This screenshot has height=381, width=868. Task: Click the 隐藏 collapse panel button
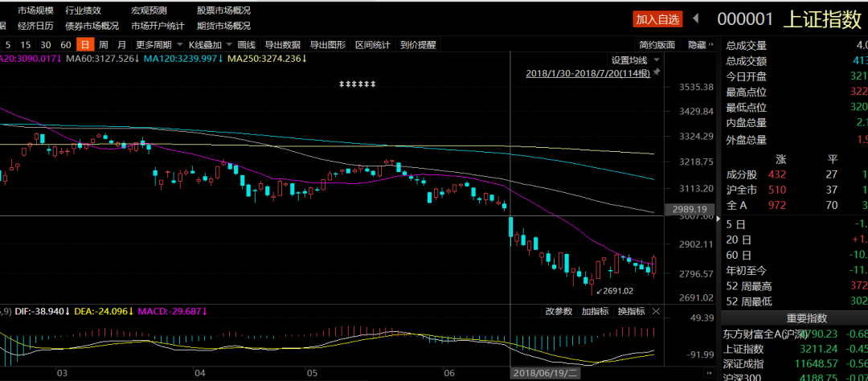(699, 45)
